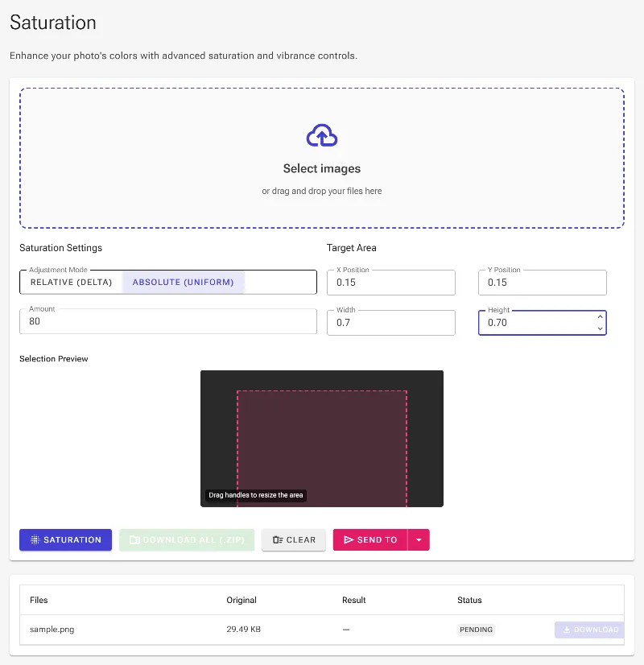The image size is (644, 665).
Task: Click the Files column header
Action: click(x=39, y=600)
